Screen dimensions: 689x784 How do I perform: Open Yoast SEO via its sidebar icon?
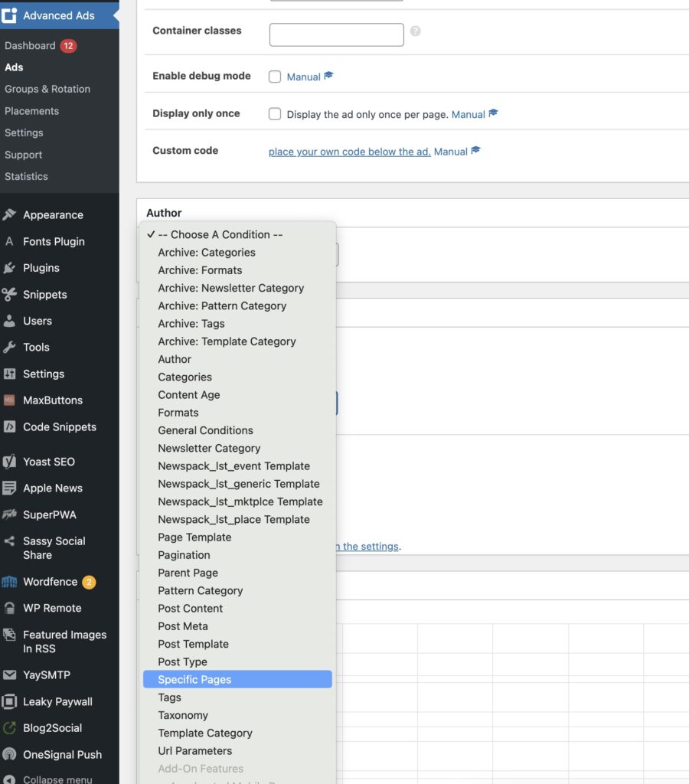coord(9,462)
